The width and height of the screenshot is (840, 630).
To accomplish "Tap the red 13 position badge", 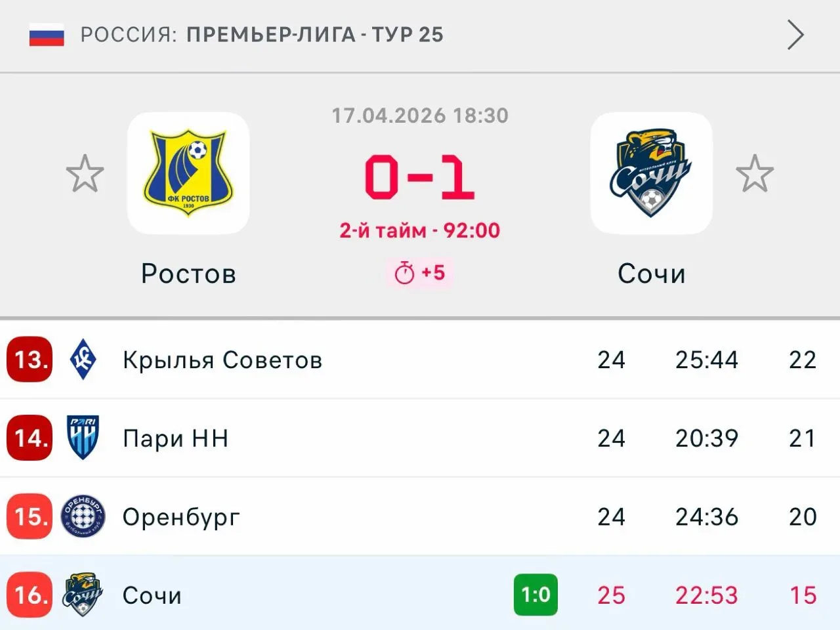I will click(x=30, y=360).
